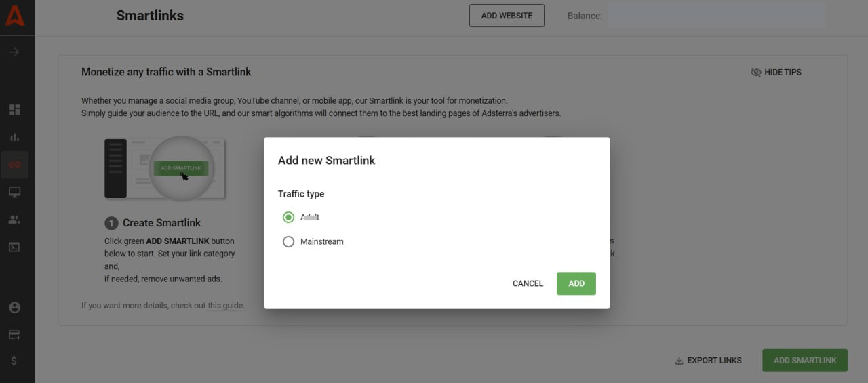Viewport: 868px width, 383px height.
Task: Open the "this guide" link
Action: (x=225, y=306)
